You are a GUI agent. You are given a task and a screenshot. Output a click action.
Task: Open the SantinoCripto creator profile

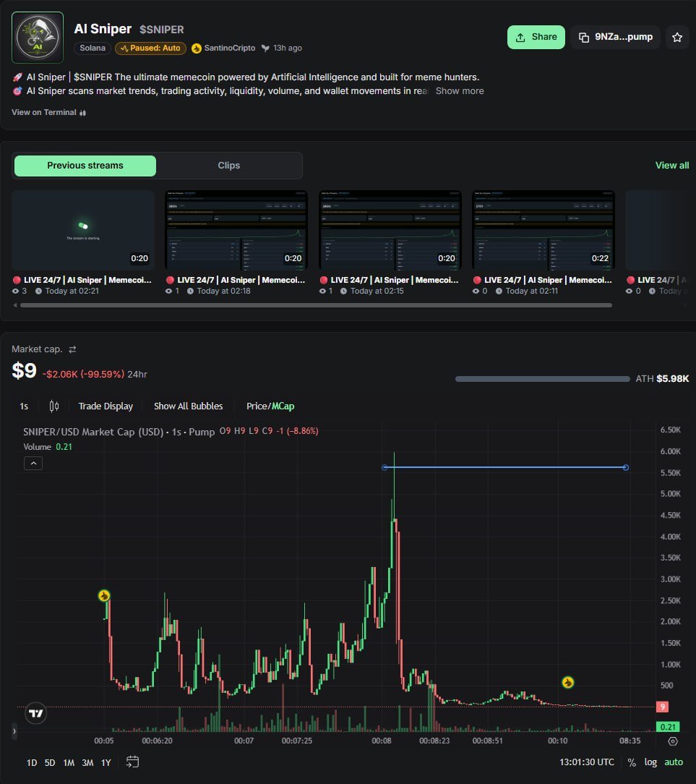coord(223,48)
